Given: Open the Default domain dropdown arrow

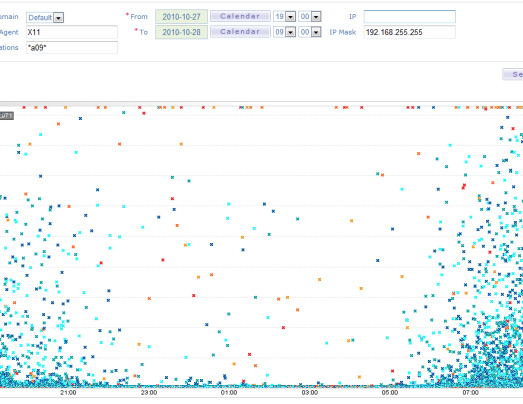Looking at the screenshot, I should pos(59,18).
